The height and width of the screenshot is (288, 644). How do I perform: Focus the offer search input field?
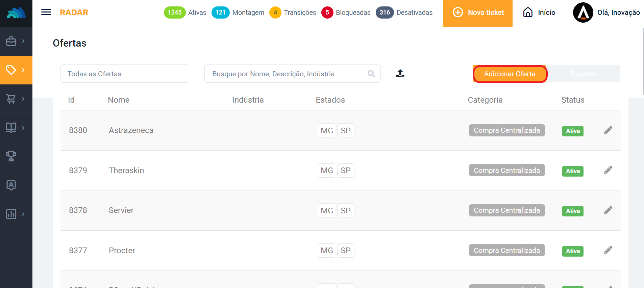tap(287, 74)
